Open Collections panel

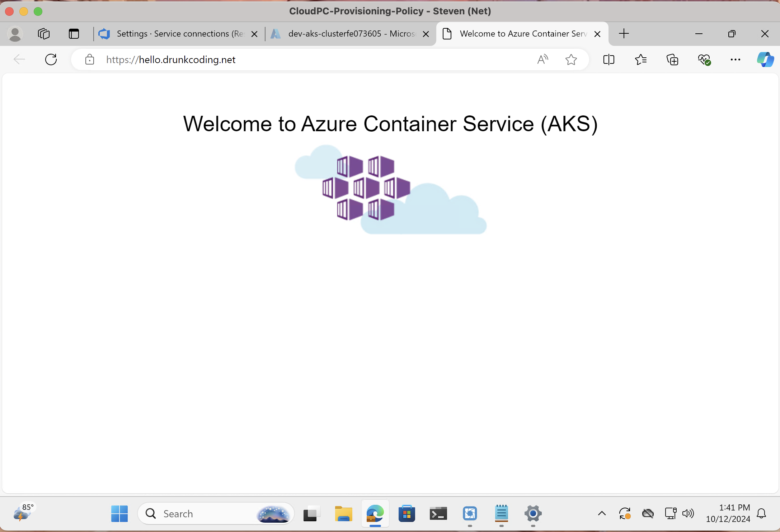click(672, 60)
